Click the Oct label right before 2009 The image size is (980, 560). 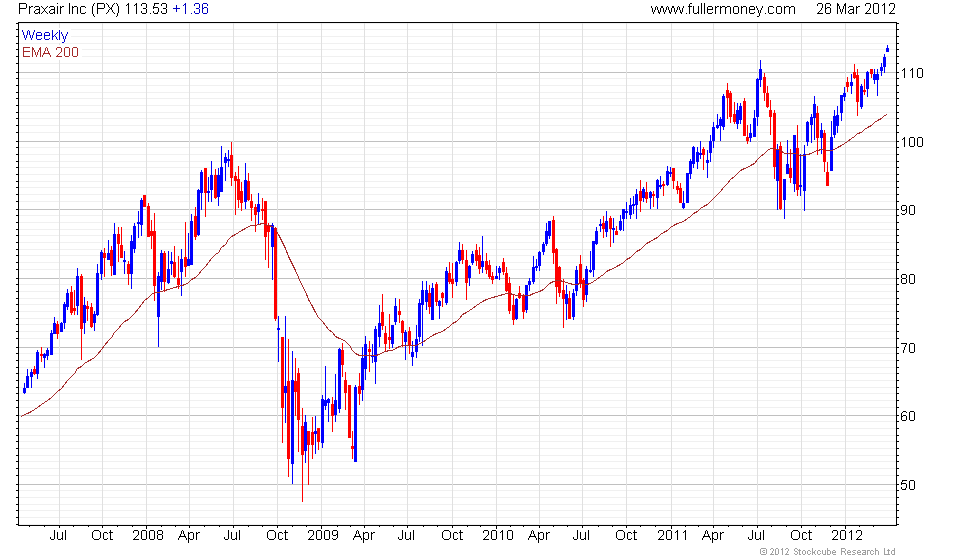pyautogui.click(x=277, y=535)
